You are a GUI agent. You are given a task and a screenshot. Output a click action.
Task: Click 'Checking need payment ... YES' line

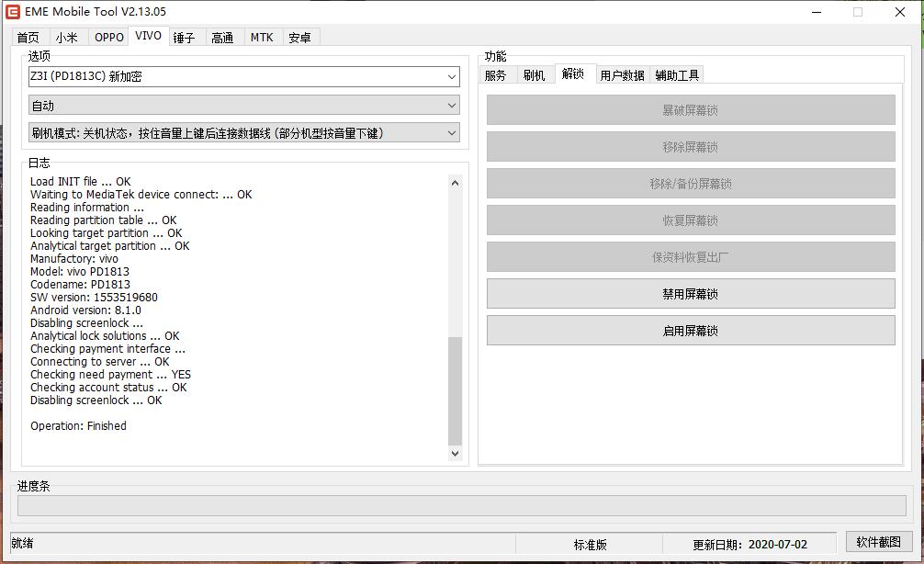(x=110, y=374)
